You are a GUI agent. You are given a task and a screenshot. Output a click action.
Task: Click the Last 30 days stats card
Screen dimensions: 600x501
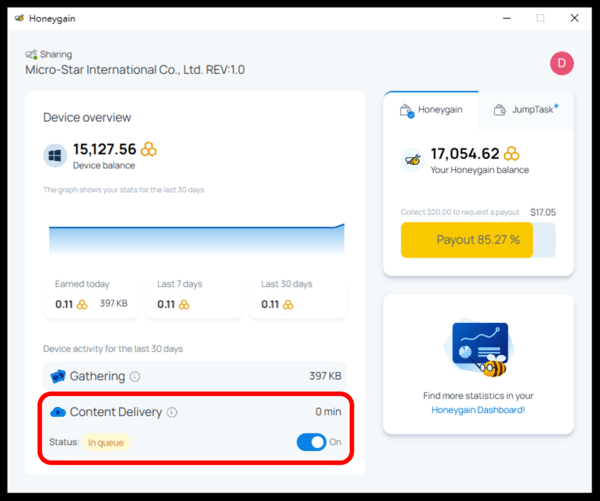click(299, 295)
